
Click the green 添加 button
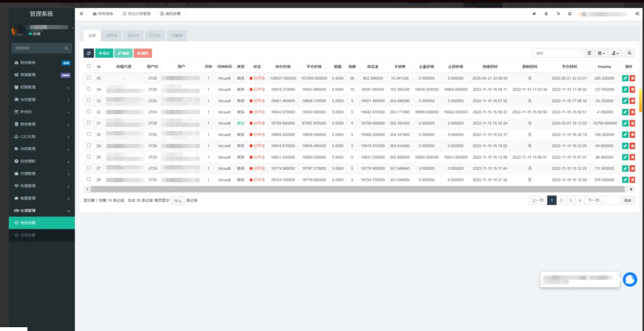104,53
